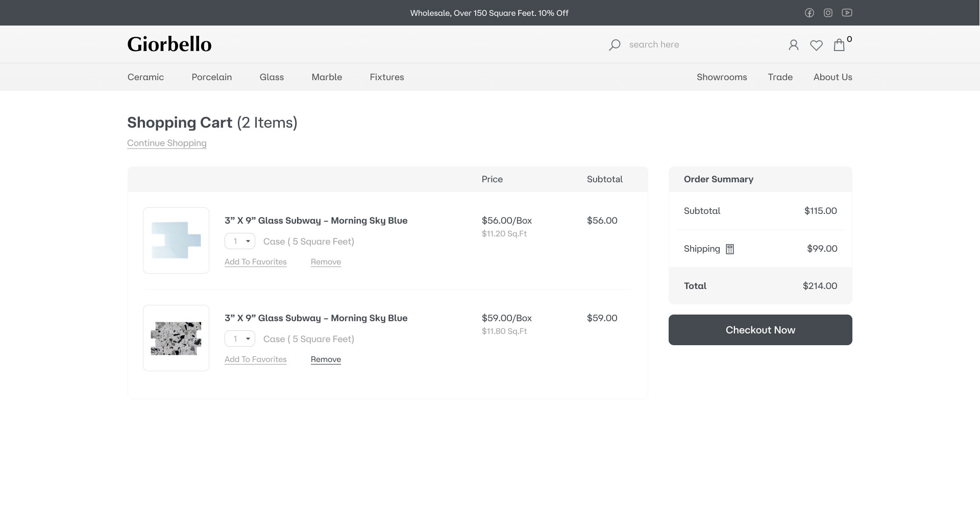Screen dimensions: 980x529
Task: Open the user account icon
Action: coord(793,45)
